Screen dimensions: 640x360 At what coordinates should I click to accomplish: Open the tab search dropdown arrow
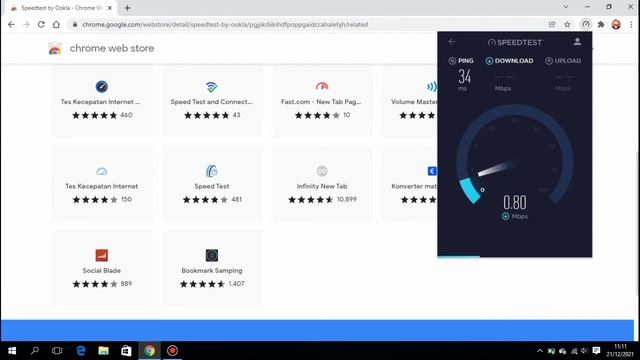(566, 7)
